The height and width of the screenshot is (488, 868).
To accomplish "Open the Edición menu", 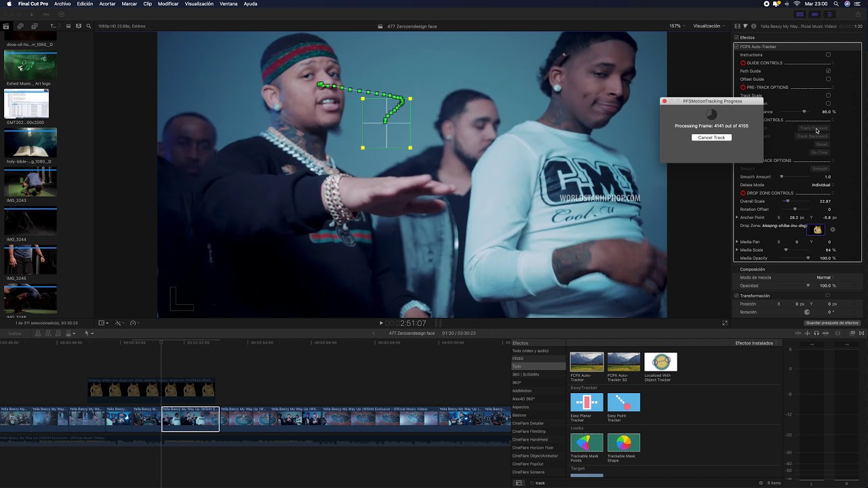I will [x=85, y=4].
